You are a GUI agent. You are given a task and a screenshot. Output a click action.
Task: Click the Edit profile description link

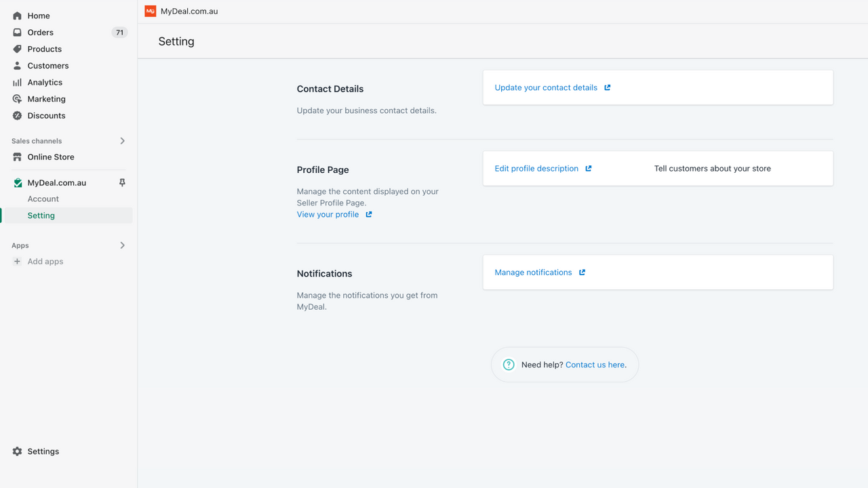click(536, 168)
